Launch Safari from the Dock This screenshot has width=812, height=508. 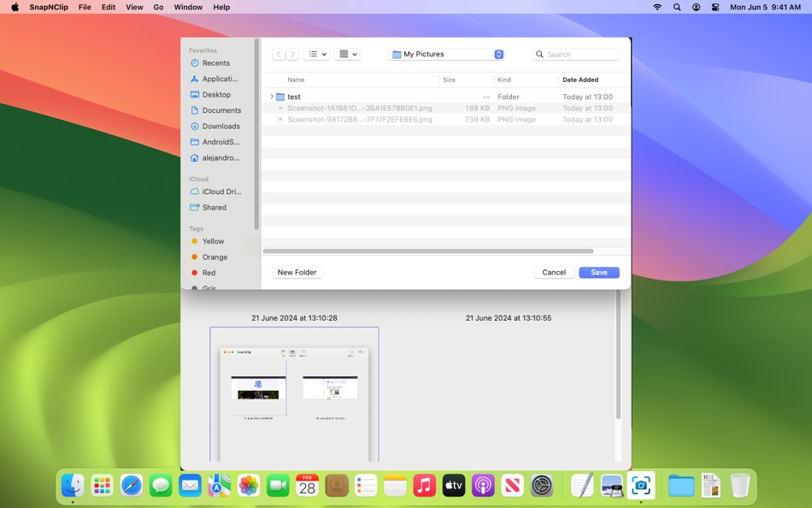pyautogui.click(x=131, y=486)
